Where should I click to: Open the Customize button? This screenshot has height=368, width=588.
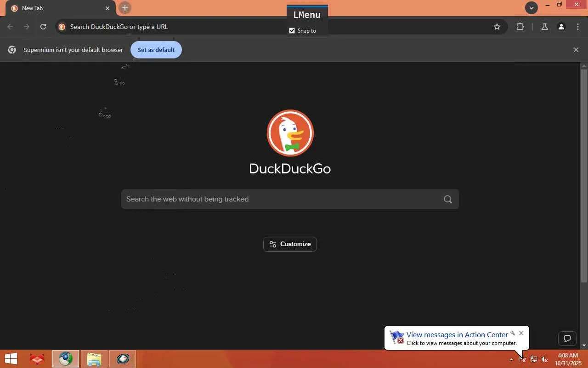(290, 244)
